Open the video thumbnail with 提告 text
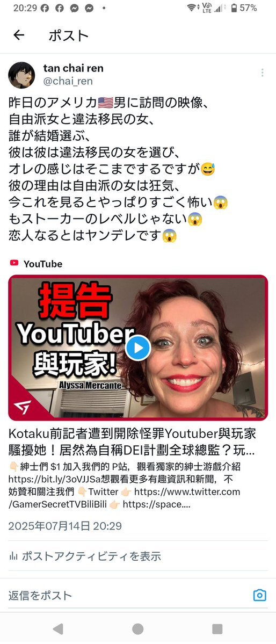 138,348
